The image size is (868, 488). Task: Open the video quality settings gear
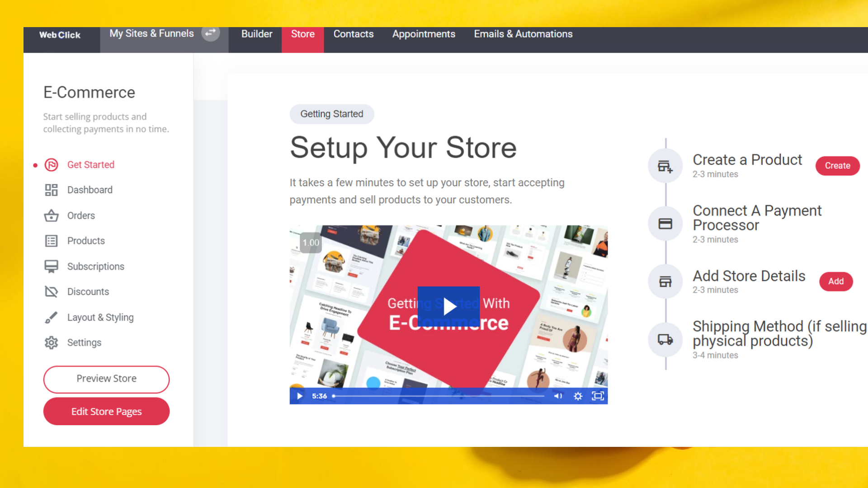click(578, 396)
